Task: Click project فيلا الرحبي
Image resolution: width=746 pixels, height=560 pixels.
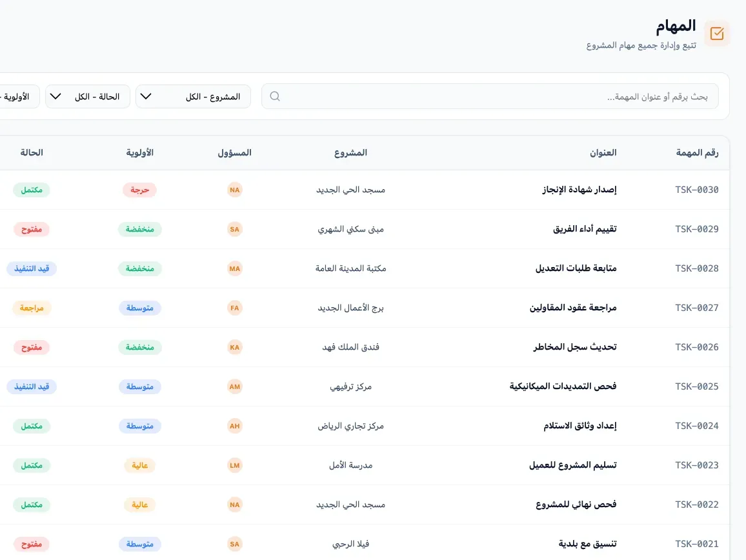Action: click(350, 544)
